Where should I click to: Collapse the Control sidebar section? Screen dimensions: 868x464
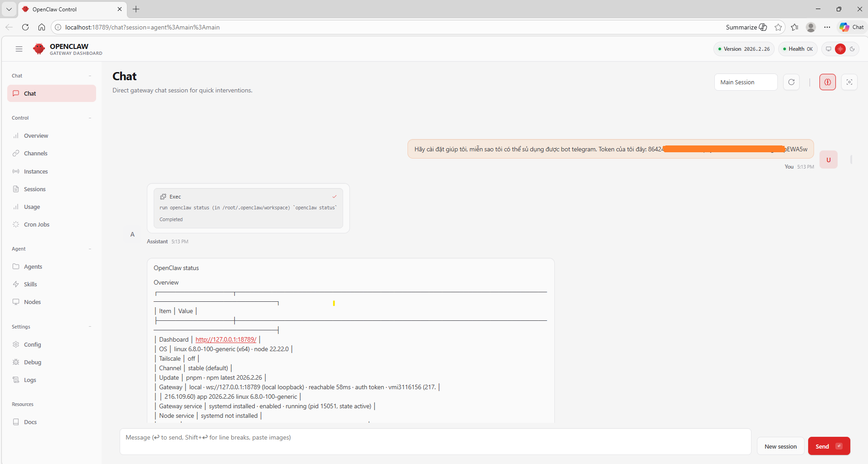[x=90, y=118]
